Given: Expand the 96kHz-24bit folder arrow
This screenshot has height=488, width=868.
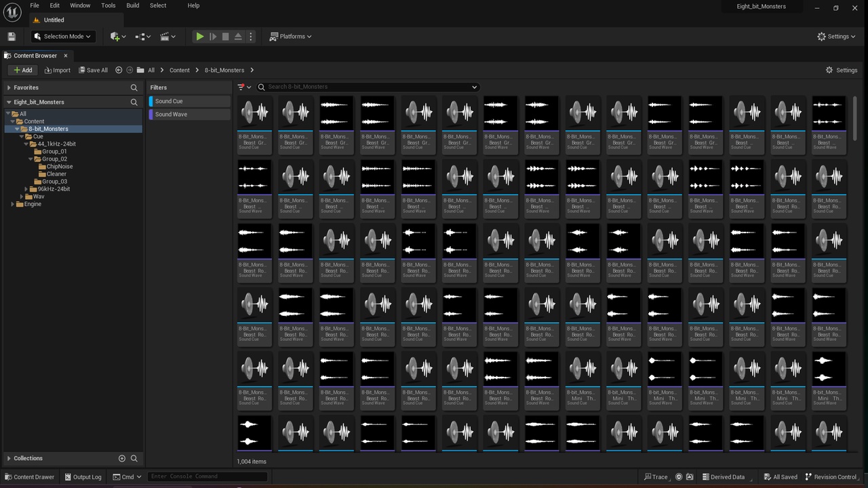Looking at the screenshot, I should click(26, 189).
